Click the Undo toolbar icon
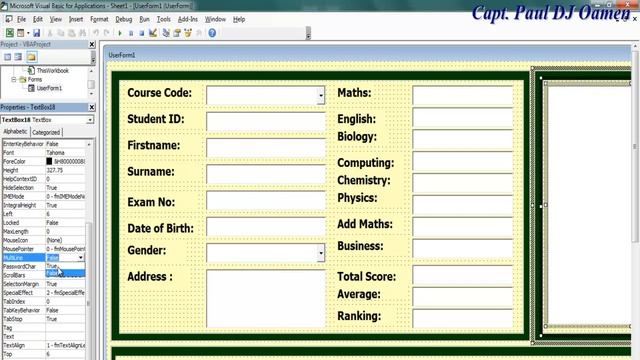 click(x=96, y=33)
